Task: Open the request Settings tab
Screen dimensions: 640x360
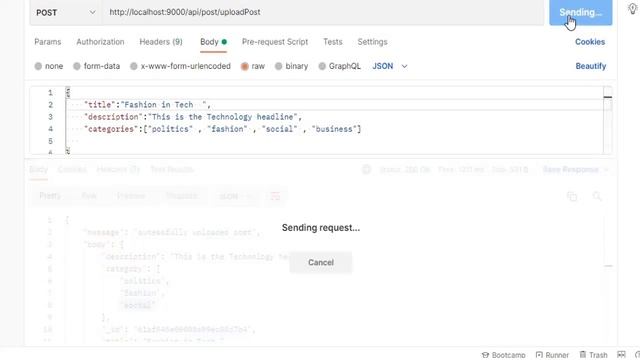Action: [372, 42]
